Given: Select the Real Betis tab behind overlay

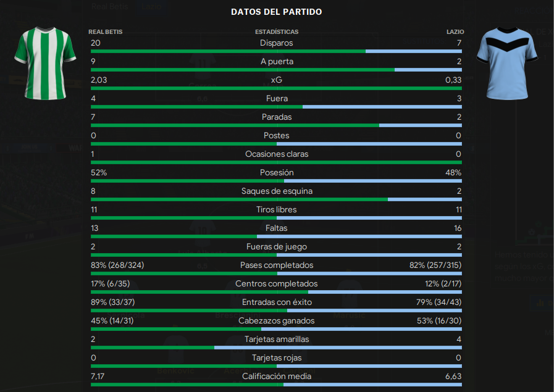Looking at the screenshot, I should (109, 6).
